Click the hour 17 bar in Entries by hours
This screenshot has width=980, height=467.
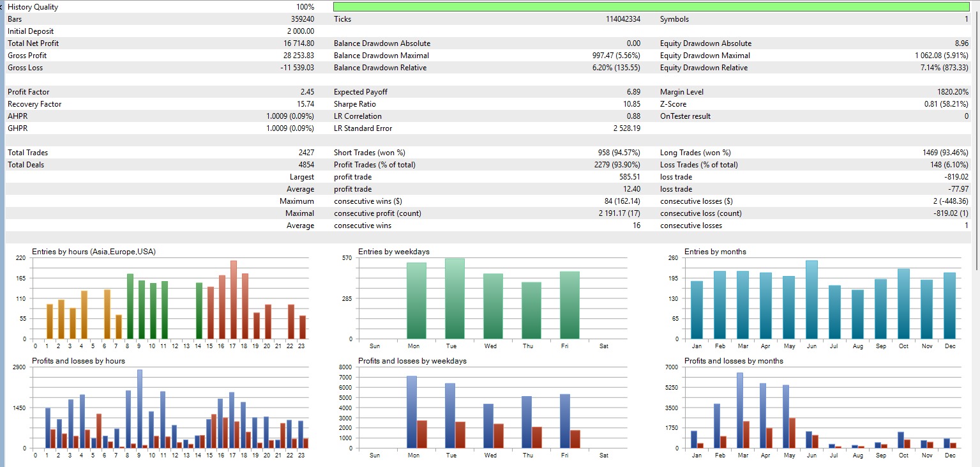click(x=234, y=300)
